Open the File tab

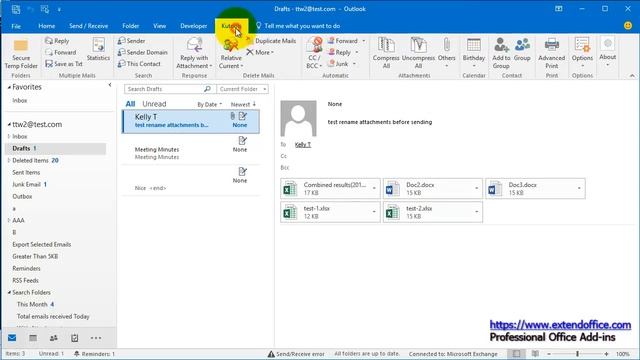coord(16,26)
